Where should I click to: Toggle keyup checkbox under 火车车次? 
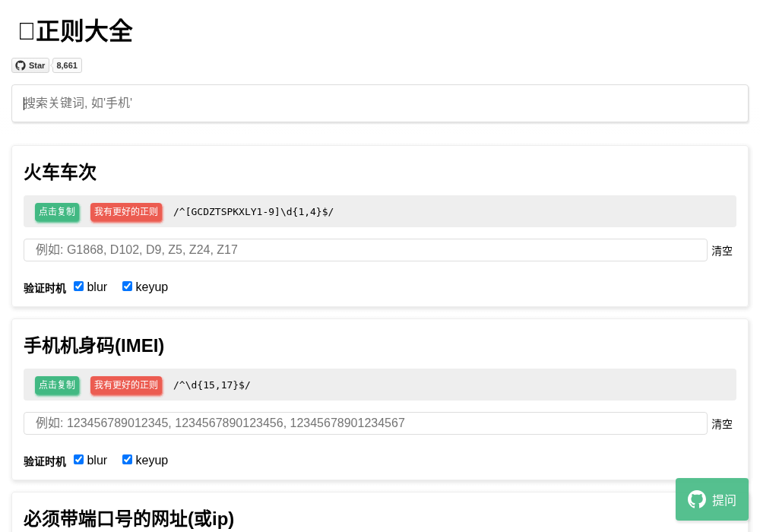127,287
